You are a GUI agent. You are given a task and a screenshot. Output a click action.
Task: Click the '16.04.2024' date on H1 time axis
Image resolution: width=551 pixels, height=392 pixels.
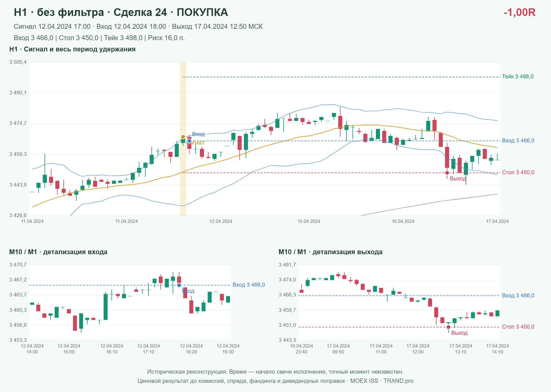(403, 221)
